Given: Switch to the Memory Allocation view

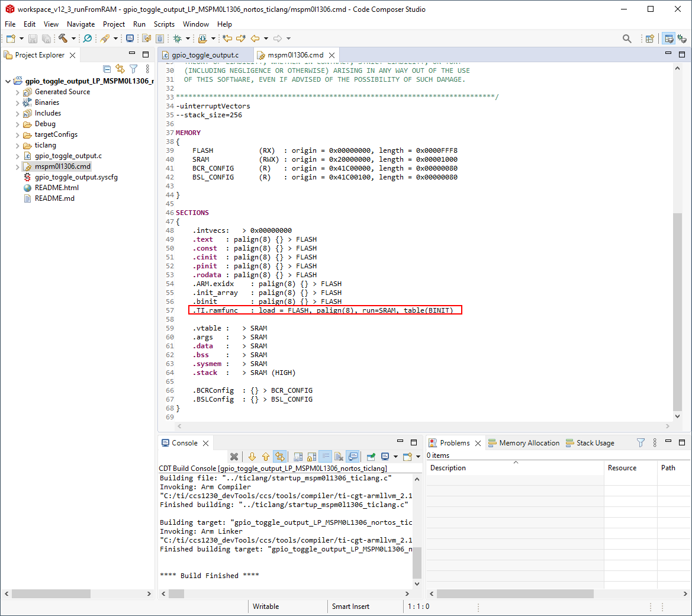Looking at the screenshot, I should (529, 443).
